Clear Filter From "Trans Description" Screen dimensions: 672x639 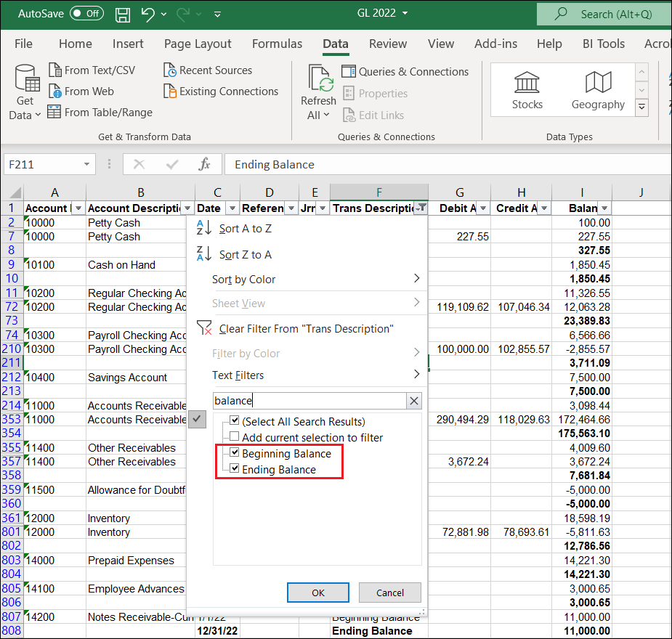(x=307, y=328)
